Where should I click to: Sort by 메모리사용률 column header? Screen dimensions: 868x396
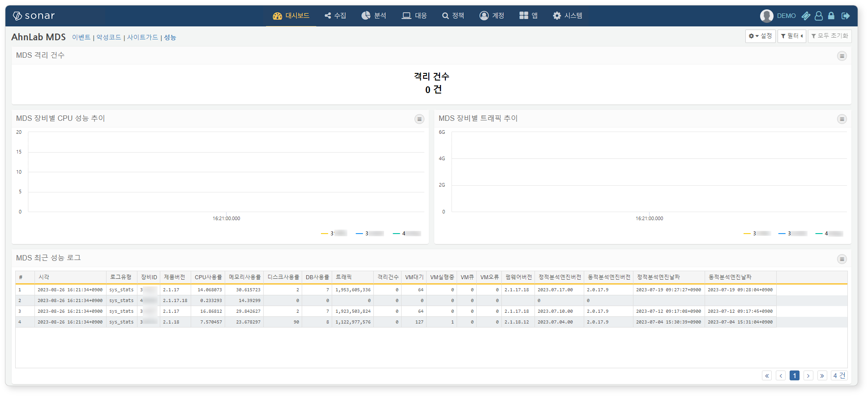point(244,277)
